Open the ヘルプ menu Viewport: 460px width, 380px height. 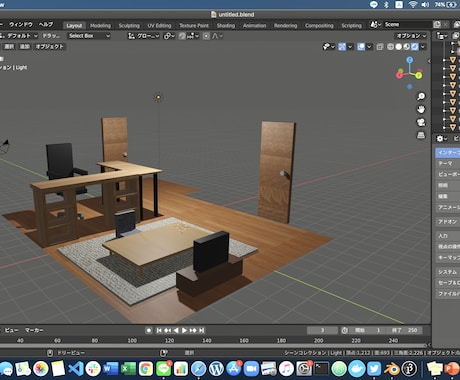pyautogui.click(x=46, y=25)
